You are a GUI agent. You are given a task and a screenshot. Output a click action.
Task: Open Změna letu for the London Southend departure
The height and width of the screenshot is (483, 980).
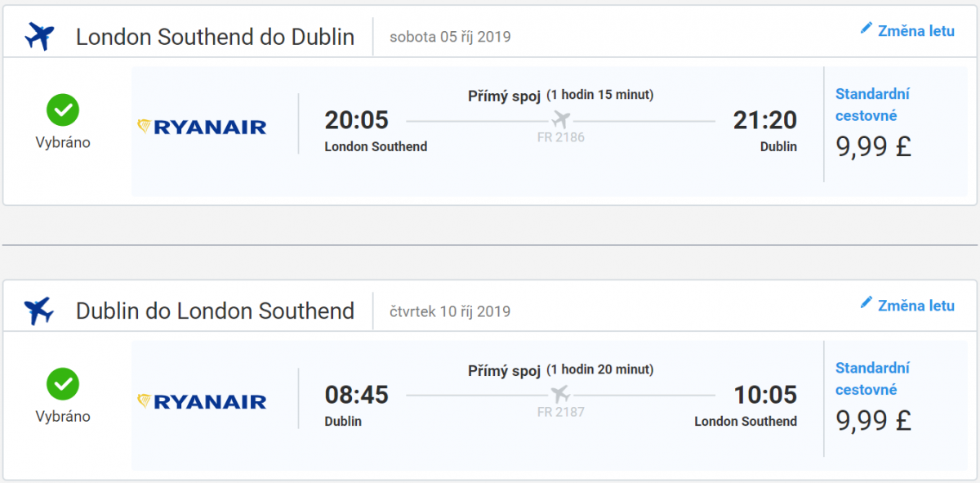[915, 31]
